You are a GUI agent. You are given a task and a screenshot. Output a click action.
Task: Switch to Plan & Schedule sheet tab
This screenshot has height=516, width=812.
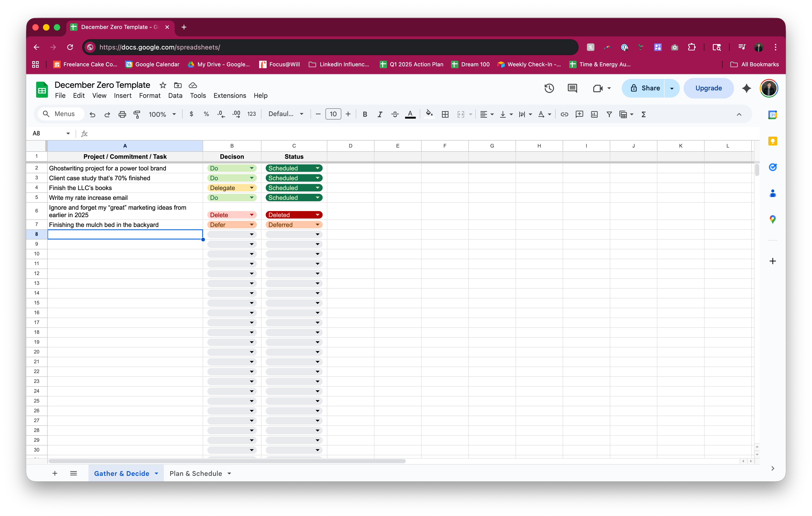click(x=196, y=473)
